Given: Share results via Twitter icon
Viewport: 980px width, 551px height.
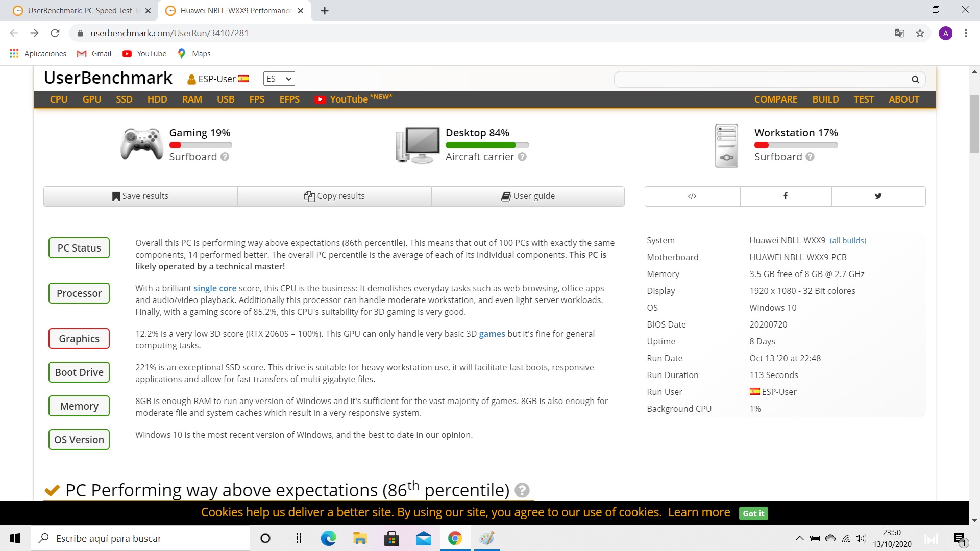Looking at the screenshot, I should tap(878, 196).
